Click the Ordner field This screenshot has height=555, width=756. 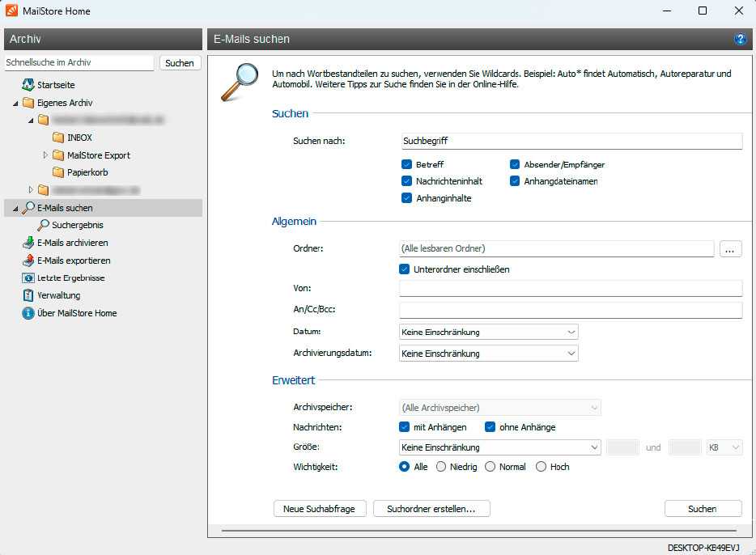point(556,248)
